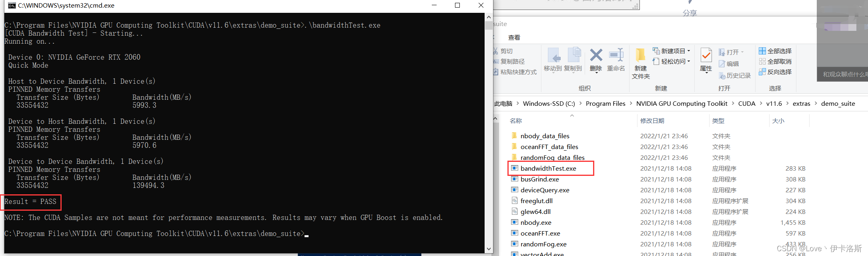Open the New item (新建项目) dropdown
This screenshot has width=868, height=256.
672,51
